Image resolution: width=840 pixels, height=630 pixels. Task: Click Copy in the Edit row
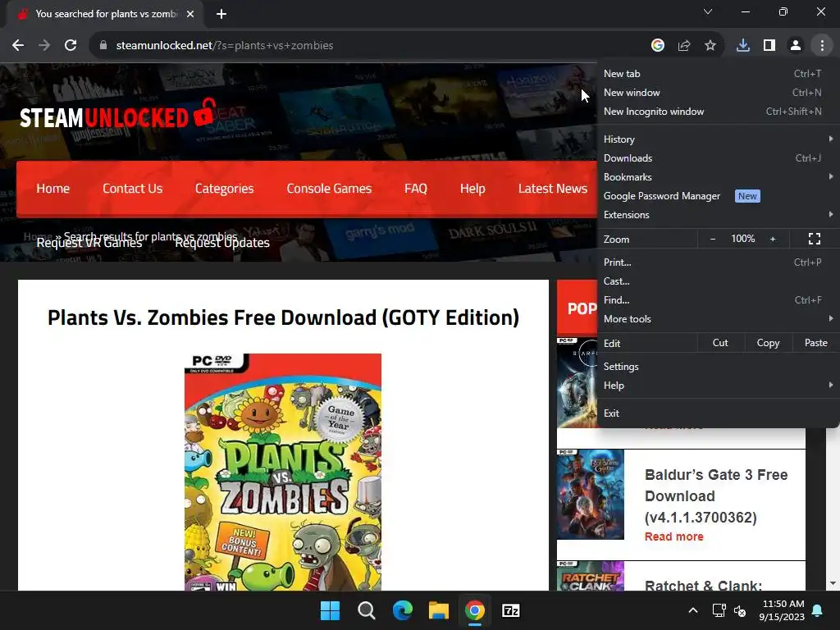click(768, 343)
